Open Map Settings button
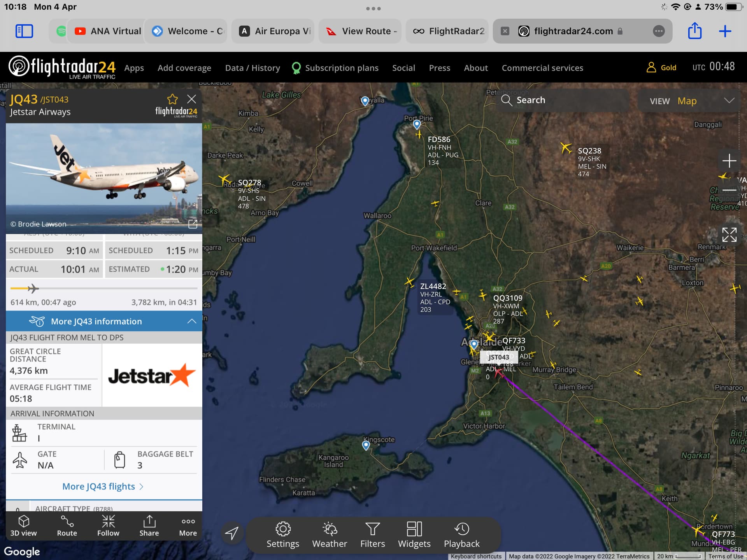Screen dimensions: 747x560 283,535
